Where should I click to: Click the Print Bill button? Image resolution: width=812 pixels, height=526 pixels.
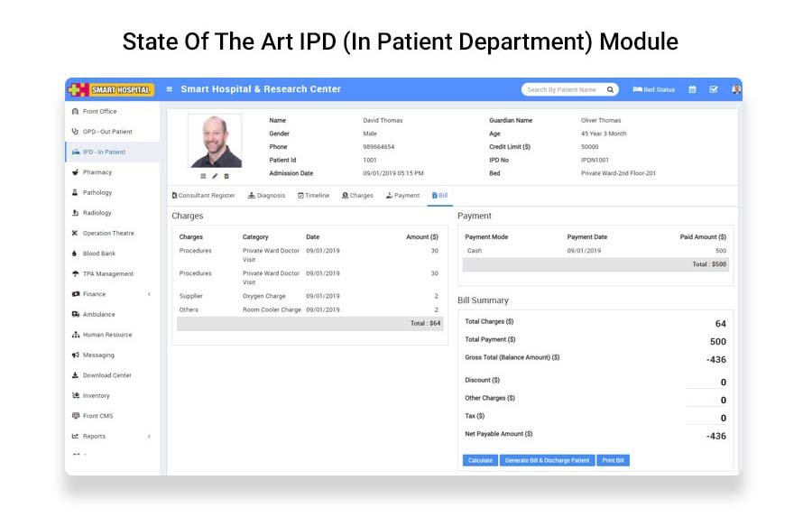click(613, 460)
